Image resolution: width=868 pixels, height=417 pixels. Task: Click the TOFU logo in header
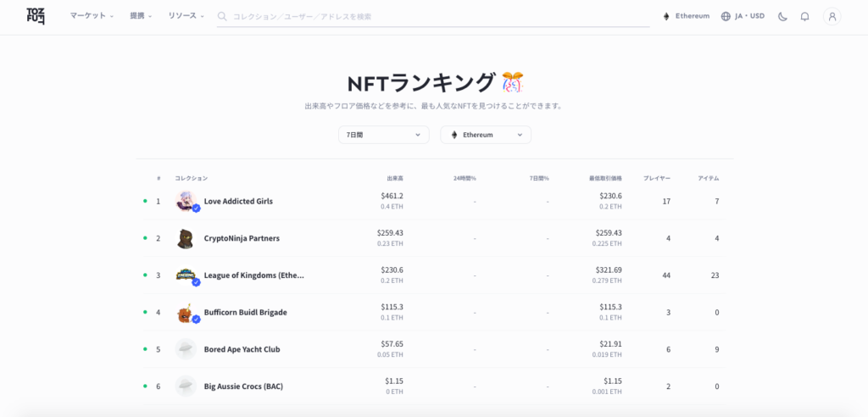(36, 17)
